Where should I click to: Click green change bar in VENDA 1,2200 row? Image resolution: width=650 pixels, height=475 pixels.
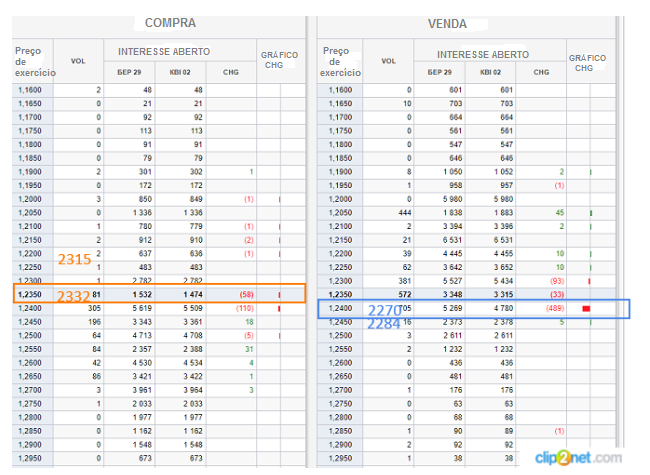(591, 254)
